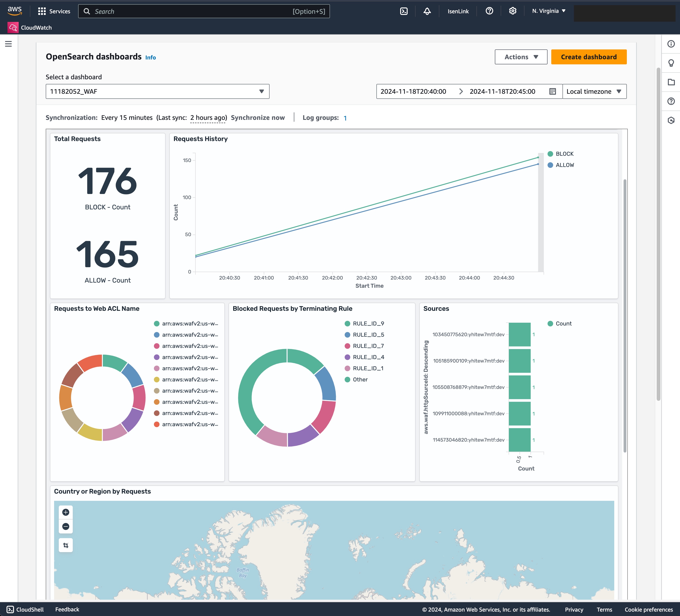
Task: Open the dashboard selector showing 11182052_WAF
Action: click(x=157, y=91)
